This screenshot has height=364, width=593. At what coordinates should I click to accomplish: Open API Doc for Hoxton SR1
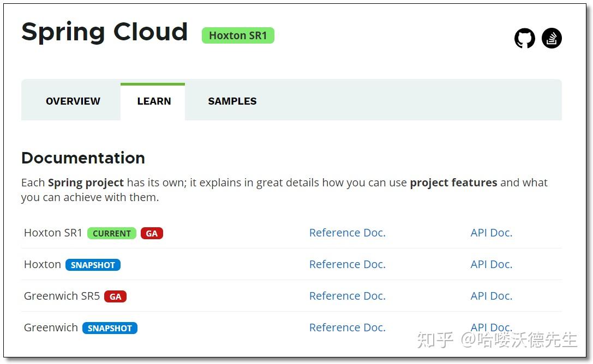point(491,233)
